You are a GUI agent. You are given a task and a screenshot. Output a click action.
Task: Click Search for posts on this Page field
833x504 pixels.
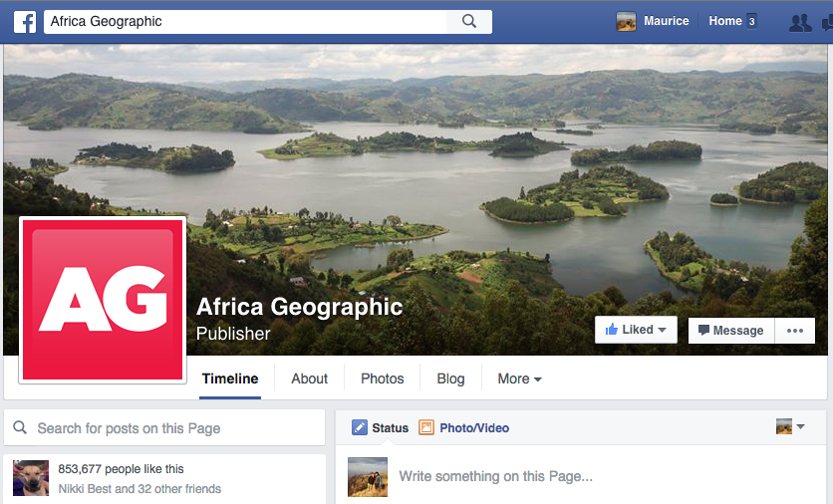(x=164, y=427)
